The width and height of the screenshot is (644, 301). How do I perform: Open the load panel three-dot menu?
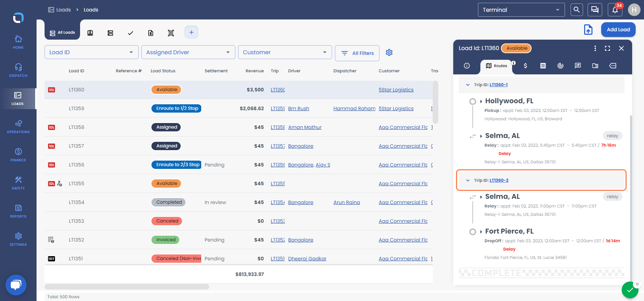[x=595, y=48]
